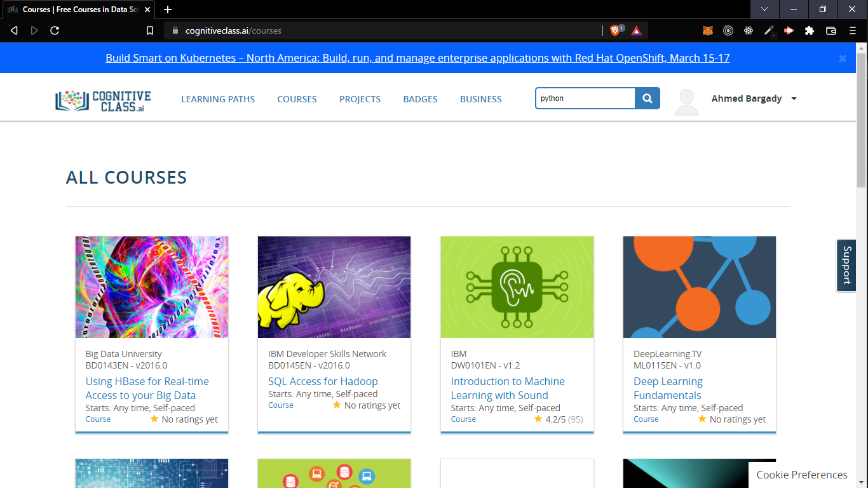Viewport: 868px width, 488px height.
Task: Click the colorful HBase course thumbnail
Action: (152, 287)
